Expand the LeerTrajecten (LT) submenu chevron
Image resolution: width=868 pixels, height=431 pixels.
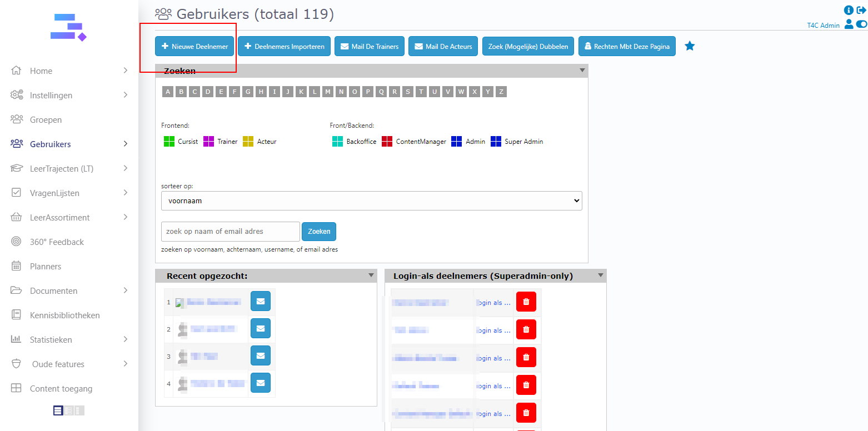pos(126,168)
